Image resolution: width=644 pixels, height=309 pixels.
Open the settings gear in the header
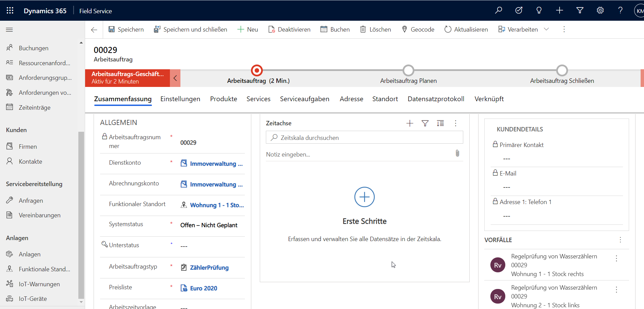600,11
